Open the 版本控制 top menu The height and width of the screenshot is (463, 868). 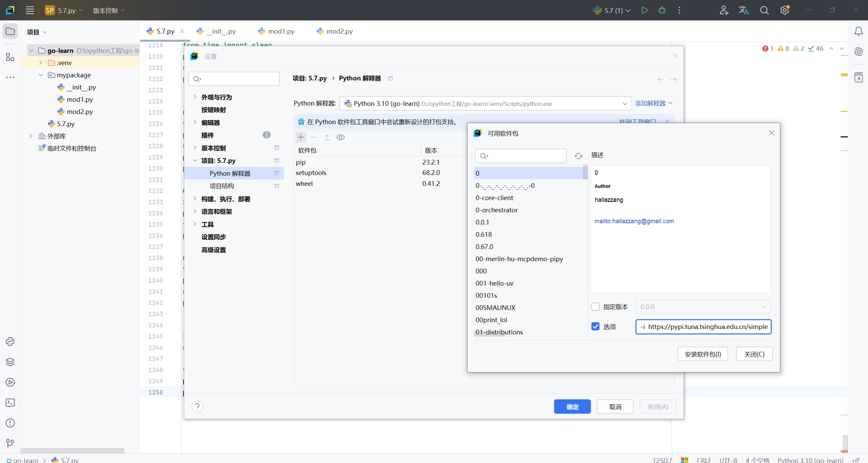[109, 11]
